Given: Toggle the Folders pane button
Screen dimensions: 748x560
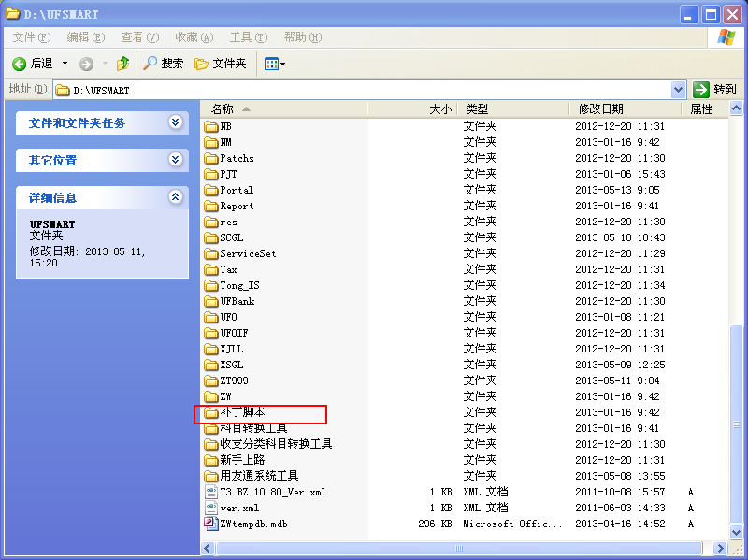Looking at the screenshot, I should pyautogui.click(x=221, y=64).
